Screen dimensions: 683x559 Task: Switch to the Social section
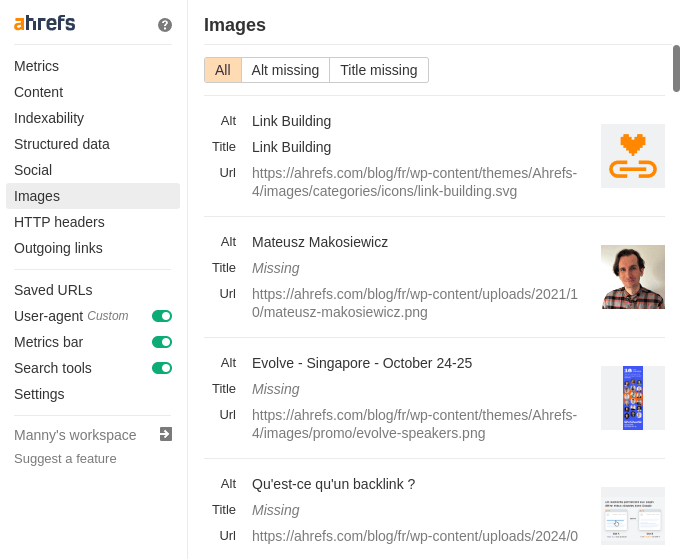coord(33,170)
